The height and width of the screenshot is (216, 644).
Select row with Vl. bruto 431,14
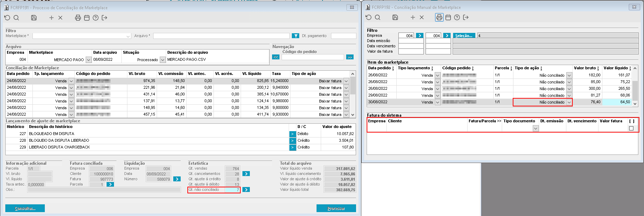click(177, 94)
